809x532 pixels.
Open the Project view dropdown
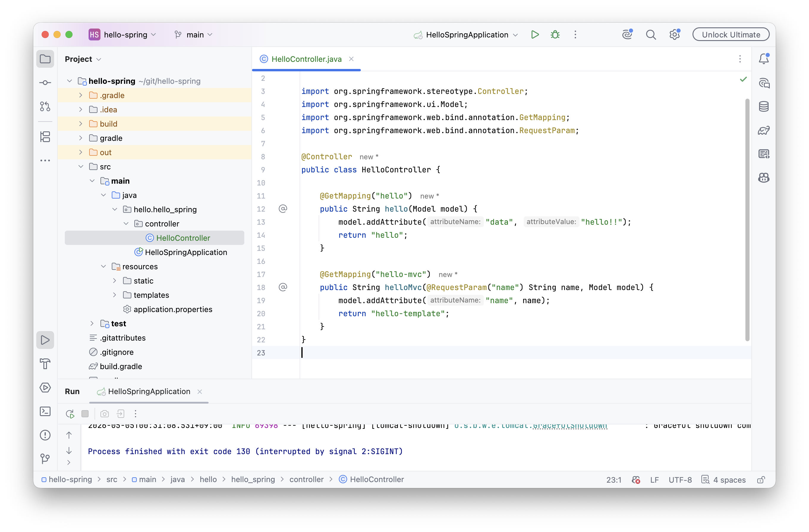point(83,59)
